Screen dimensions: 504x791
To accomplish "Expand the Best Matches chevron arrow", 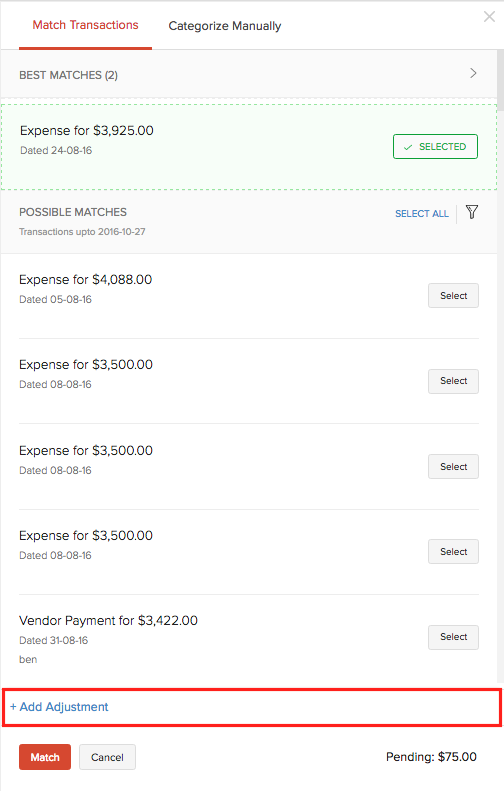I will [473, 73].
